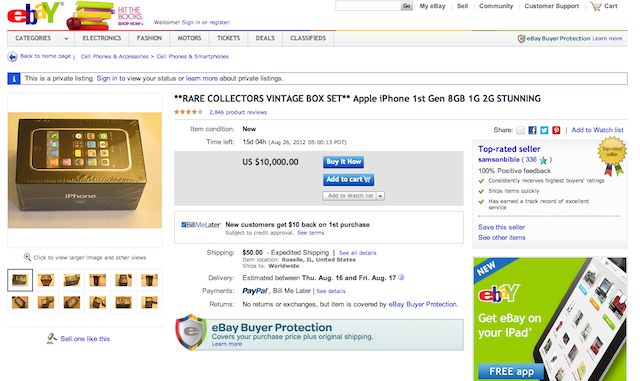This screenshot has width=640, height=381.
Task: Share listing by email icon
Action: tap(520, 130)
